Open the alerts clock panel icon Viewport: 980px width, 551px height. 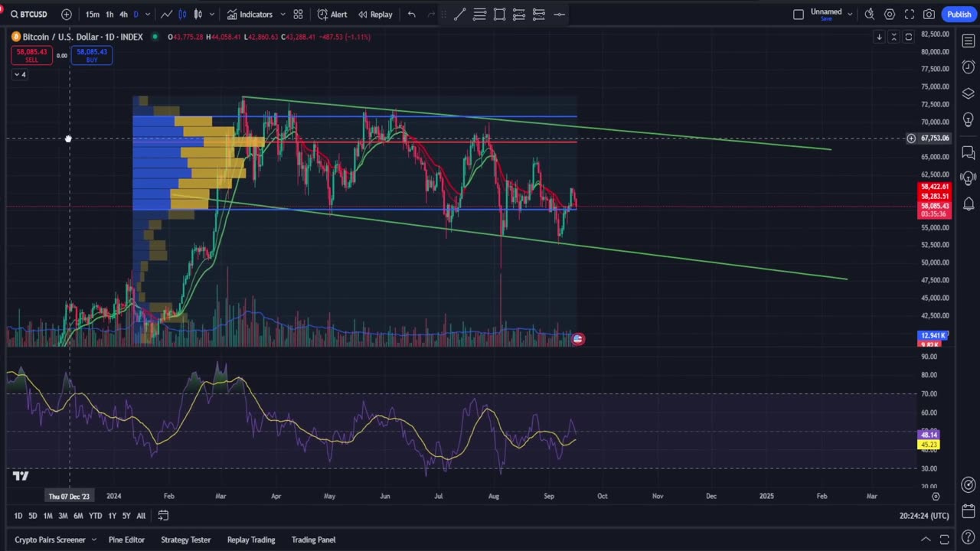(969, 67)
